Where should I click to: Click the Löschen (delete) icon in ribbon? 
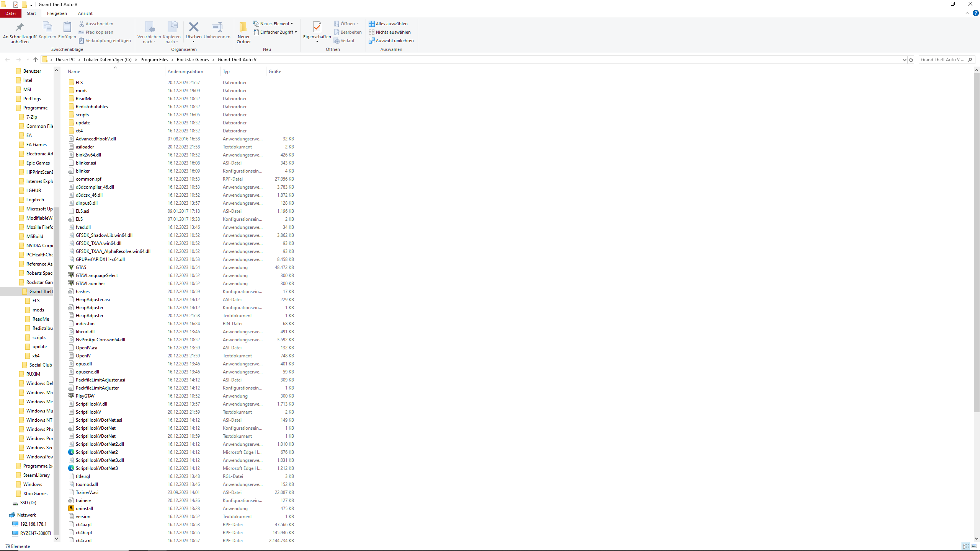pos(193,27)
